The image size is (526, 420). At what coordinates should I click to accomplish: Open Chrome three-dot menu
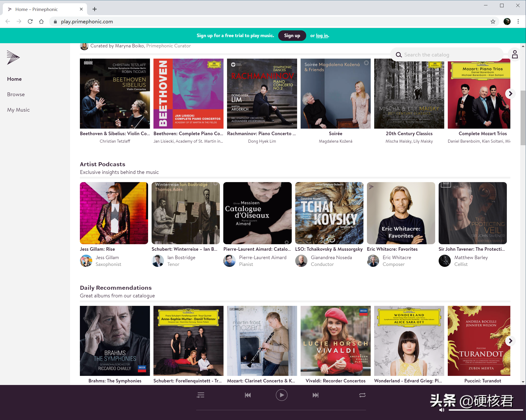pyautogui.click(x=518, y=21)
